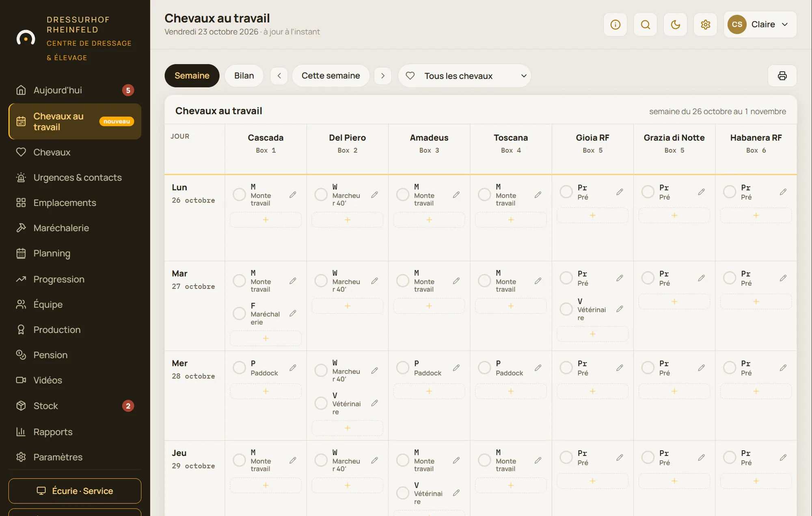Open settings gear icon in the header
The height and width of the screenshot is (516, 812).
705,24
